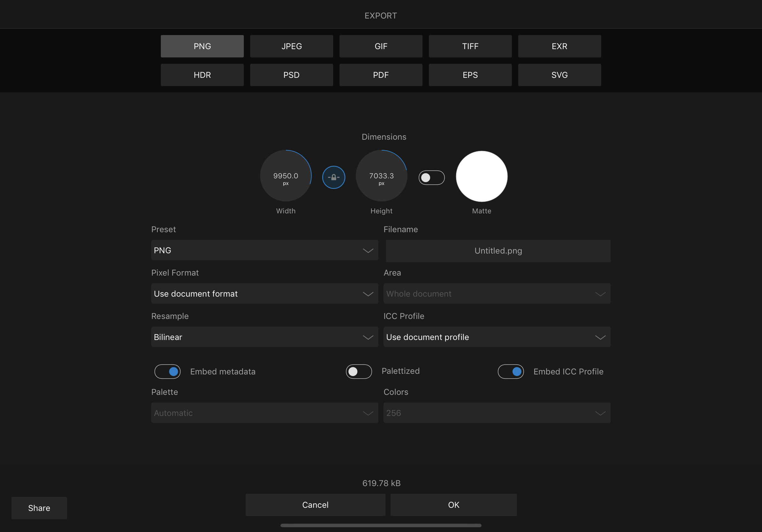Switch to EPS export format

470,75
